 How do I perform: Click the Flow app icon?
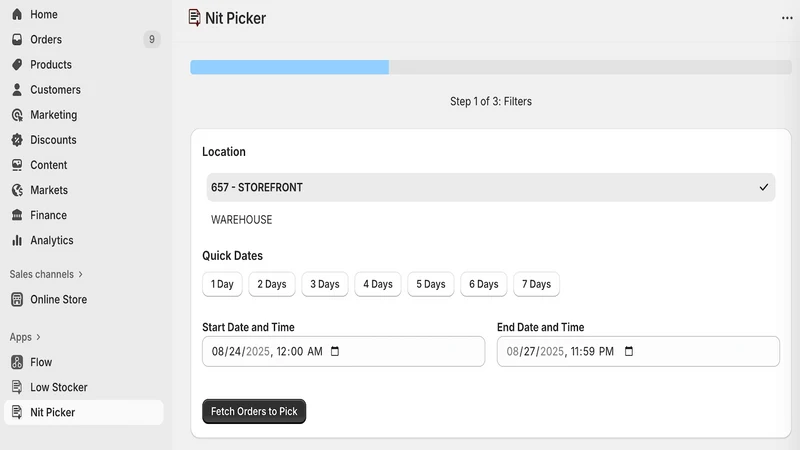pos(17,362)
